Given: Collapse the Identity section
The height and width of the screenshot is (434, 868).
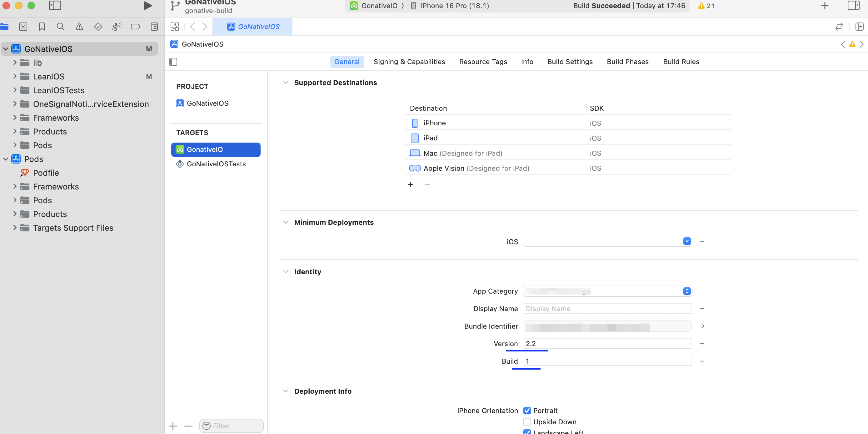Looking at the screenshot, I should tap(285, 272).
